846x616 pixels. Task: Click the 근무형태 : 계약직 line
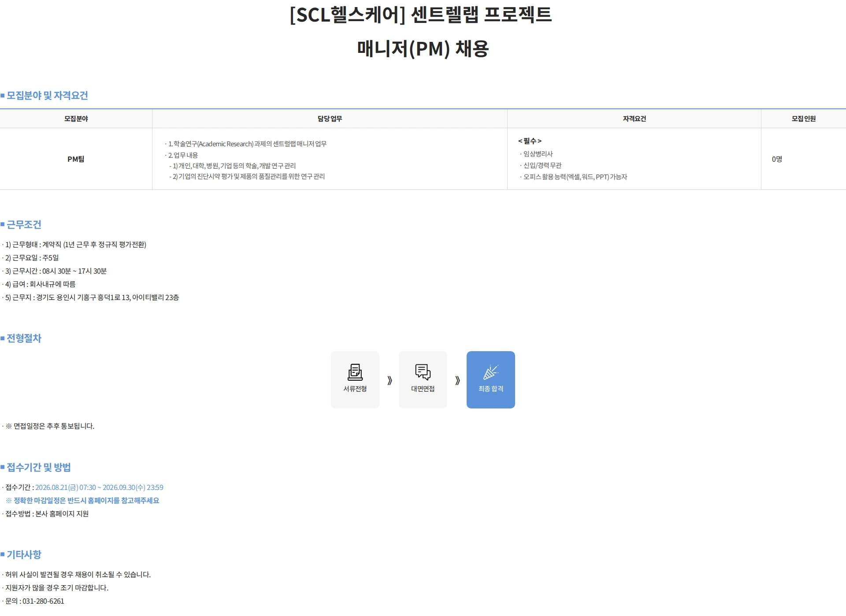point(74,245)
